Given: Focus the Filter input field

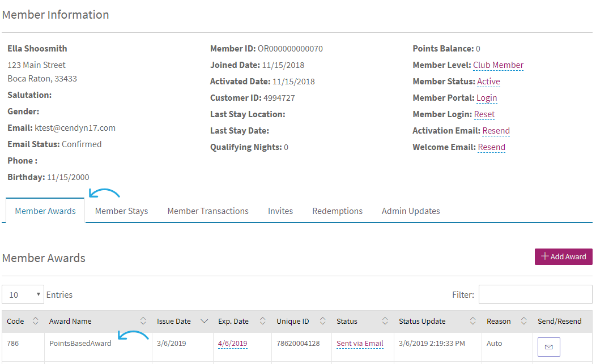Looking at the screenshot, I should (535, 294).
